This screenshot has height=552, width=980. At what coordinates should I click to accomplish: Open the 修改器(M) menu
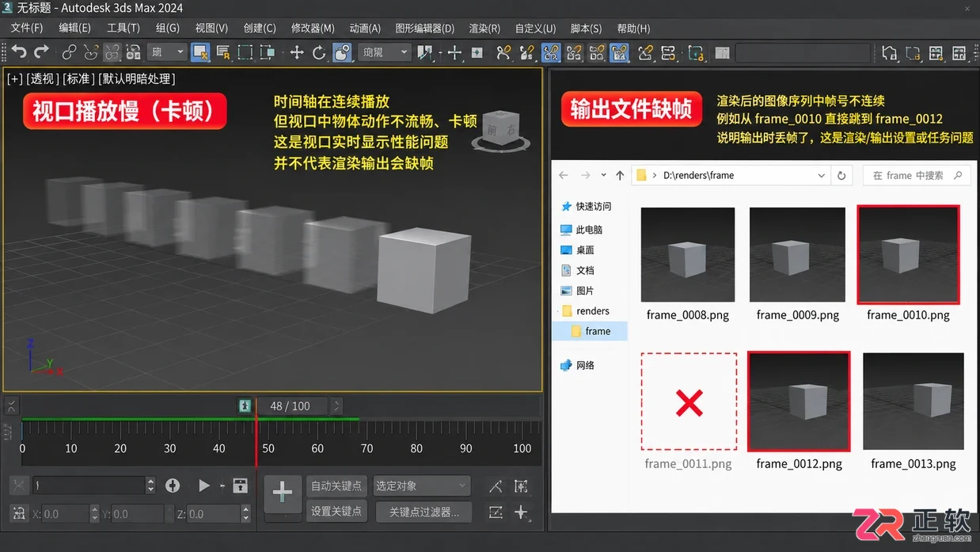point(313,28)
